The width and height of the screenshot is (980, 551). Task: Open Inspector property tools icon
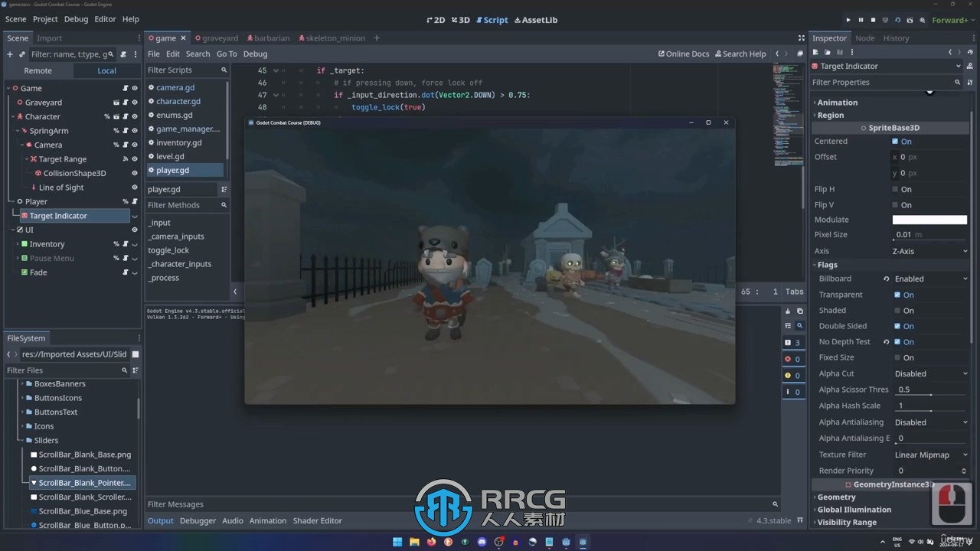tap(970, 82)
